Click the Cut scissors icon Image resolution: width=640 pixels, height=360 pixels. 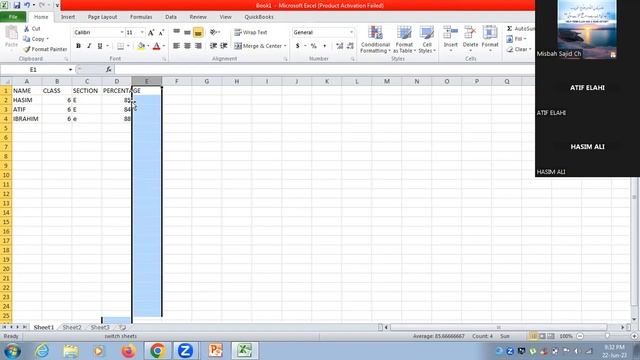pos(27,29)
